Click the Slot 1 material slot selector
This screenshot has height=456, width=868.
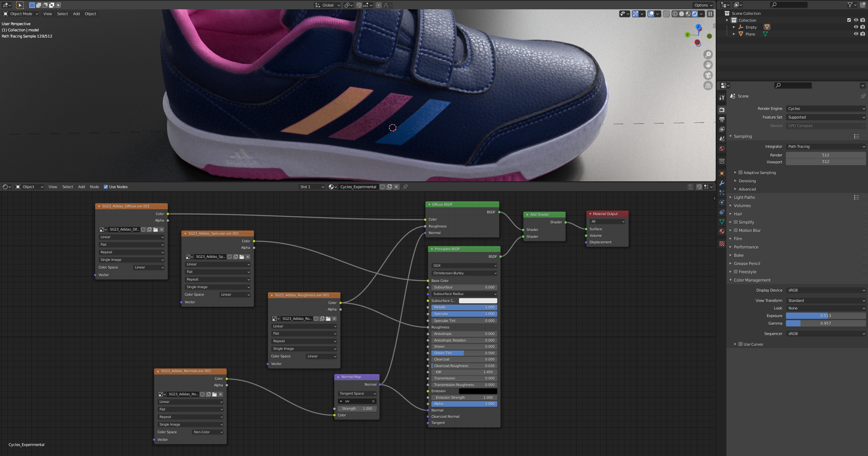pos(311,187)
